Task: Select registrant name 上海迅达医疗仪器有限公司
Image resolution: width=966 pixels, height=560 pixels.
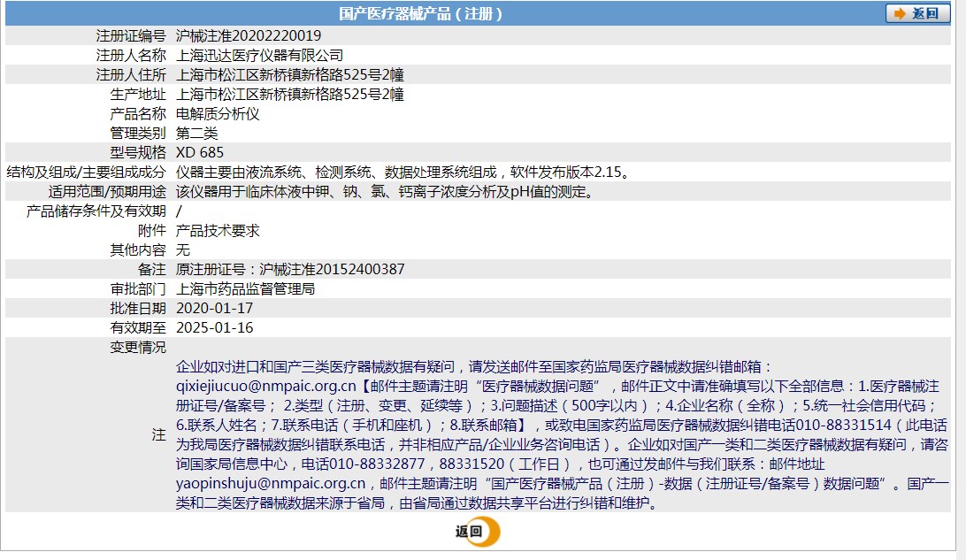Action: click(x=259, y=56)
